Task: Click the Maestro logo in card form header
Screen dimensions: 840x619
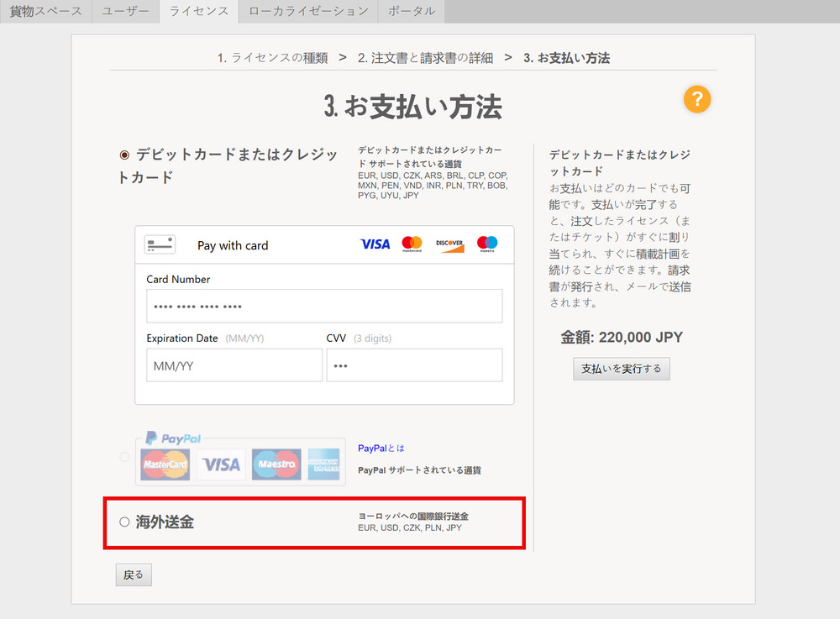Action: 487,244
